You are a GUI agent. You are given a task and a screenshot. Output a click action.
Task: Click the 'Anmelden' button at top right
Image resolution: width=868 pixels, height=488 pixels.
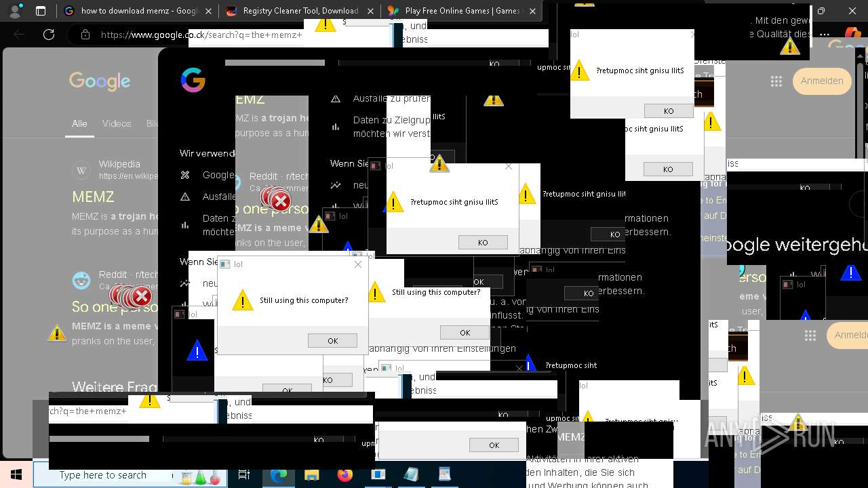[x=822, y=81]
